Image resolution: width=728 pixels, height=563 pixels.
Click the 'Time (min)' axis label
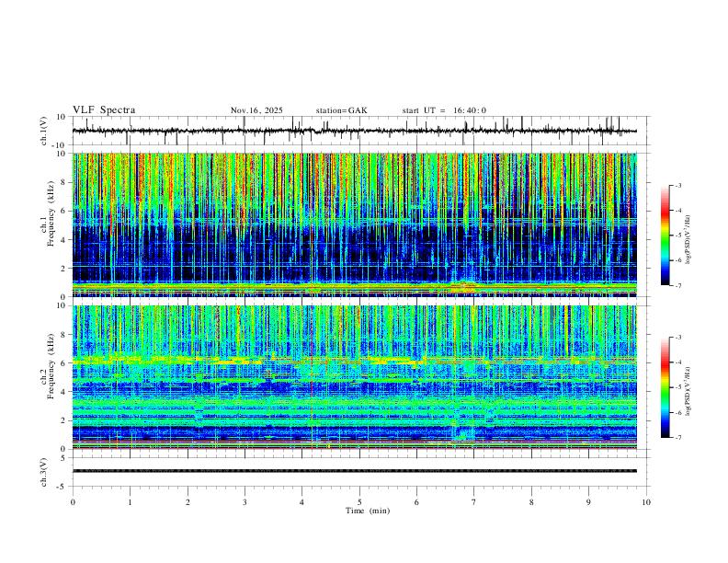(x=368, y=511)
